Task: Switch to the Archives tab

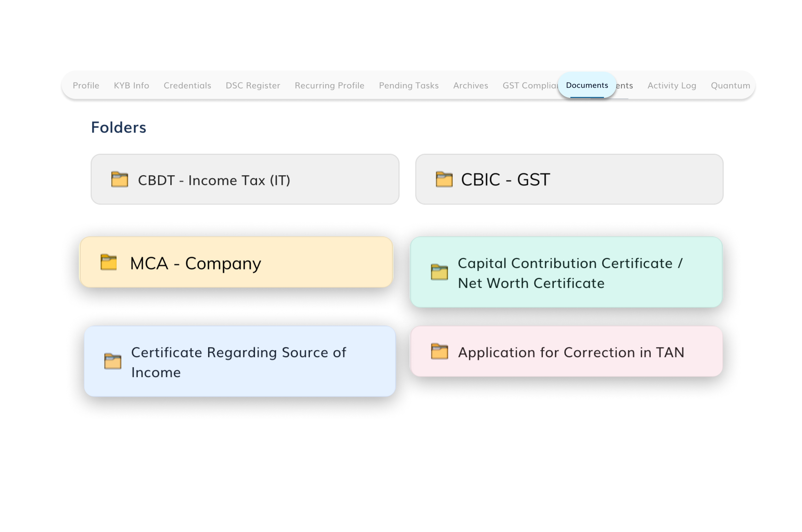Action: coord(470,85)
